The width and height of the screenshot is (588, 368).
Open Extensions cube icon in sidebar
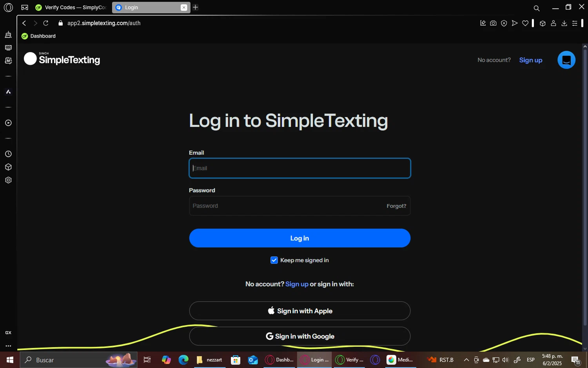click(8, 167)
